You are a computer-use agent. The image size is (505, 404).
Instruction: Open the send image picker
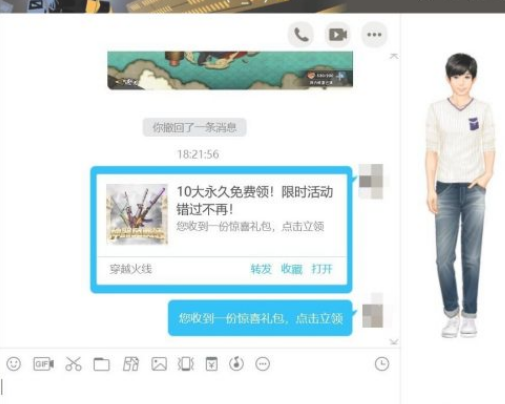pos(159,364)
